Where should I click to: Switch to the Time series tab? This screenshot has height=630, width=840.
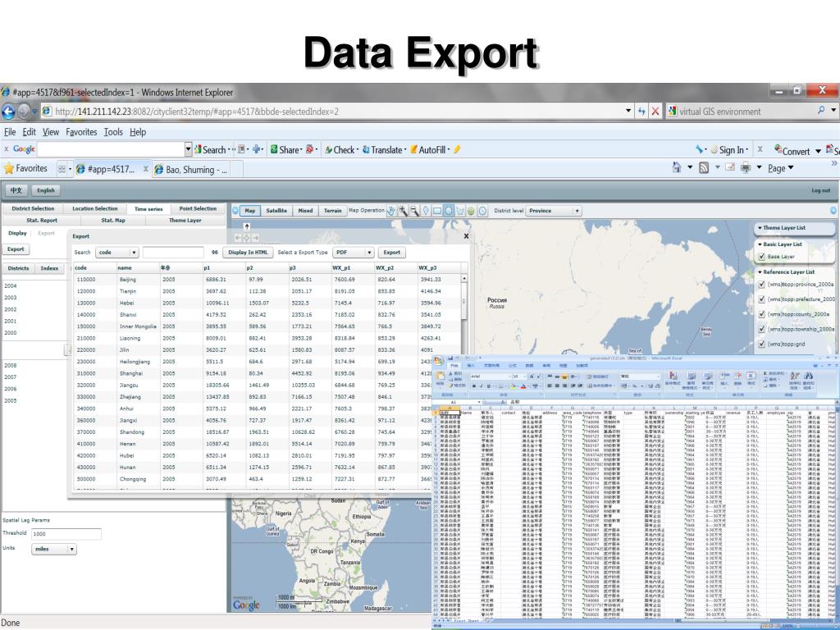pos(148,209)
